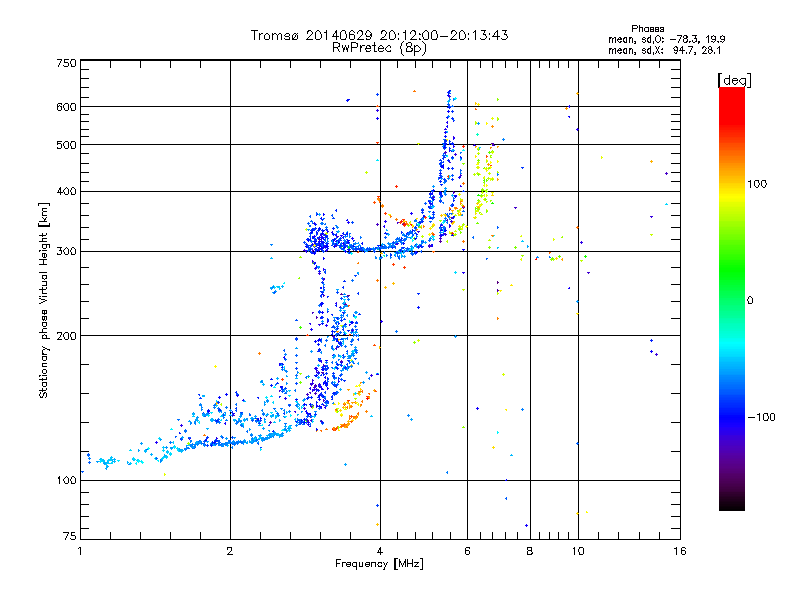
Task: Click the x-axis tick label '8'
Action: (x=530, y=551)
